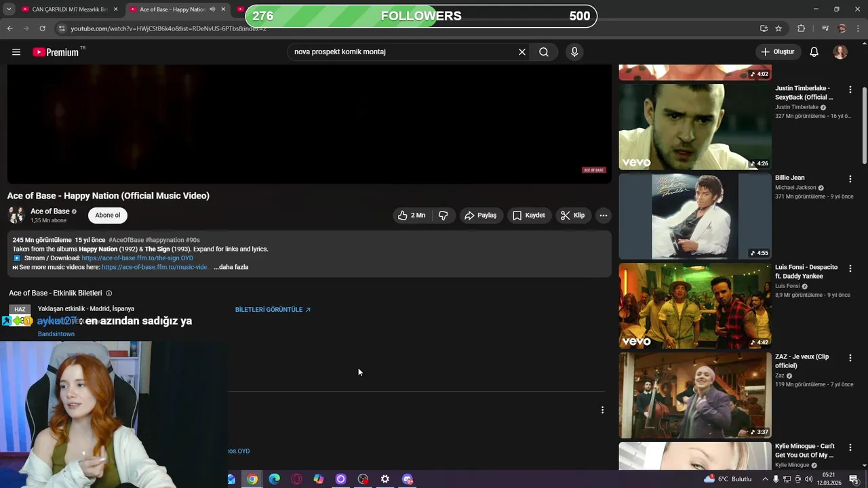The width and height of the screenshot is (868, 488).
Task: Open Microsoft Edge from the taskbar
Action: 275,479
